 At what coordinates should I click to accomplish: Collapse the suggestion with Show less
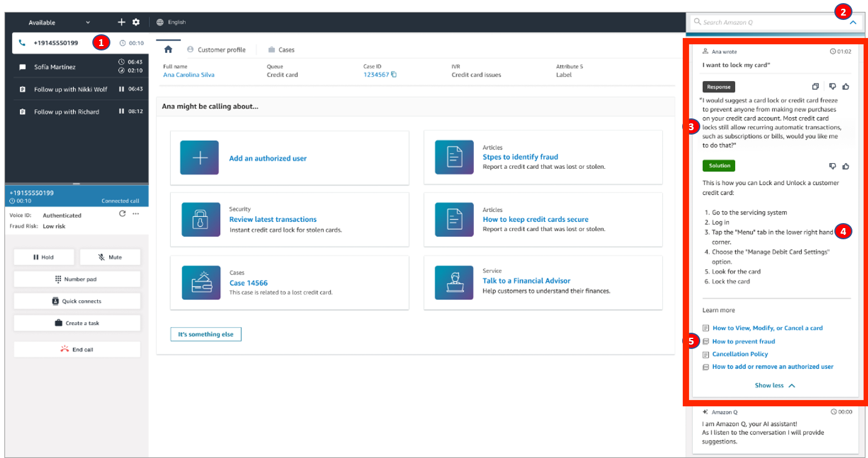774,385
